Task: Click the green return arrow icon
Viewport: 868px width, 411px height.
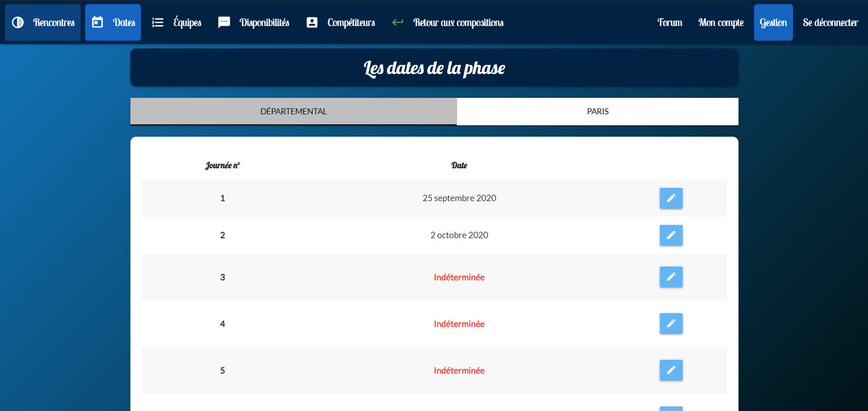Action: (x=398, y=22)
